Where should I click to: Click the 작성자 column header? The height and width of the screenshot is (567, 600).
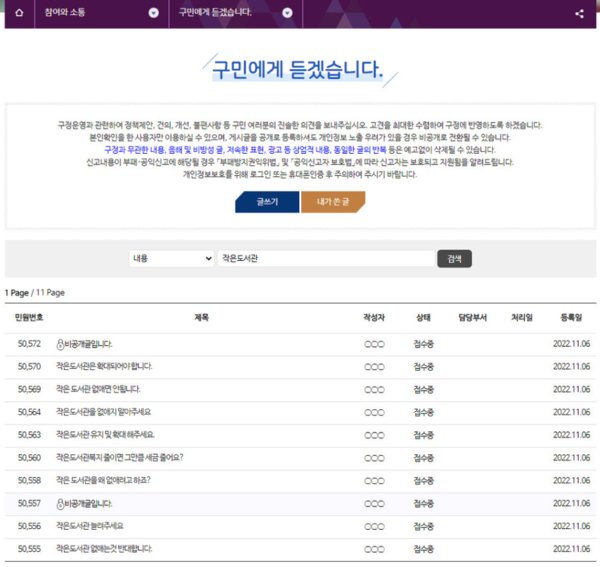point(374,317)
